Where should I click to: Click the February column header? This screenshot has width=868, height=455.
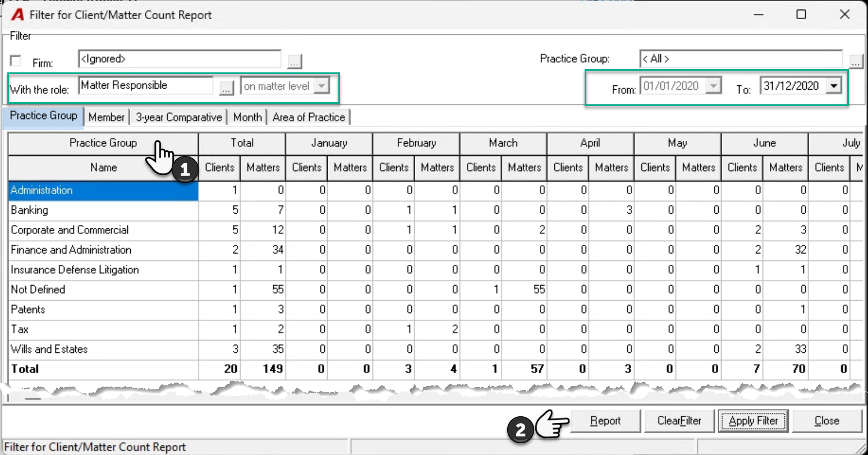pyautogui.click(x=416, y=144)
